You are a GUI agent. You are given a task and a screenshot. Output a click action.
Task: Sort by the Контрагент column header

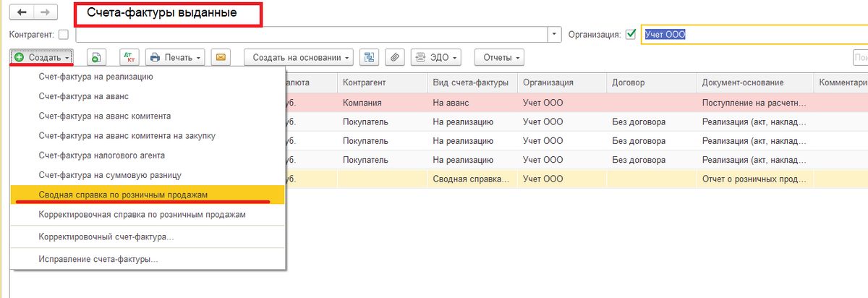(382, 82)
